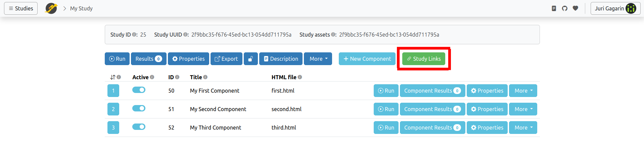The image size is (644, 146).
Task: Click info icon next to Title header
Action: (205, 77)
